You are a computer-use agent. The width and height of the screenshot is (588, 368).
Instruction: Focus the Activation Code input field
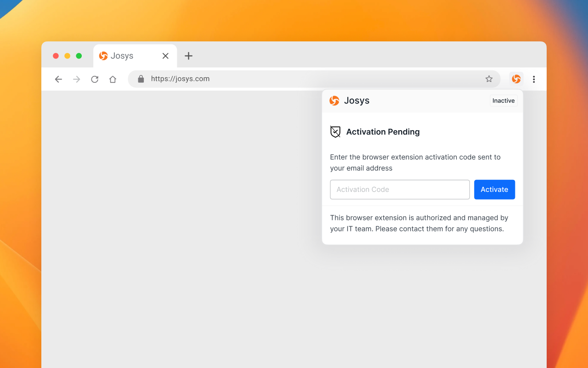click(x=400, y=190)
